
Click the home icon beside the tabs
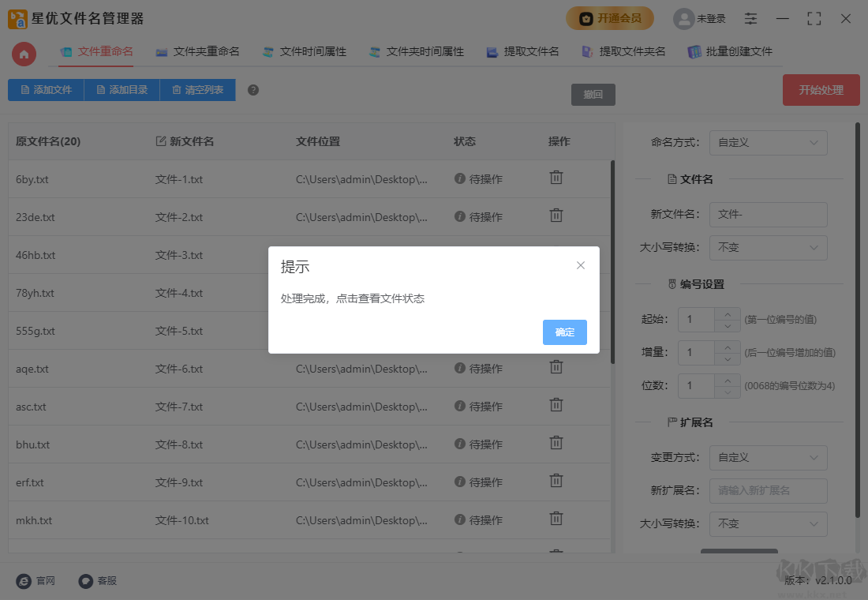point(24,54)
